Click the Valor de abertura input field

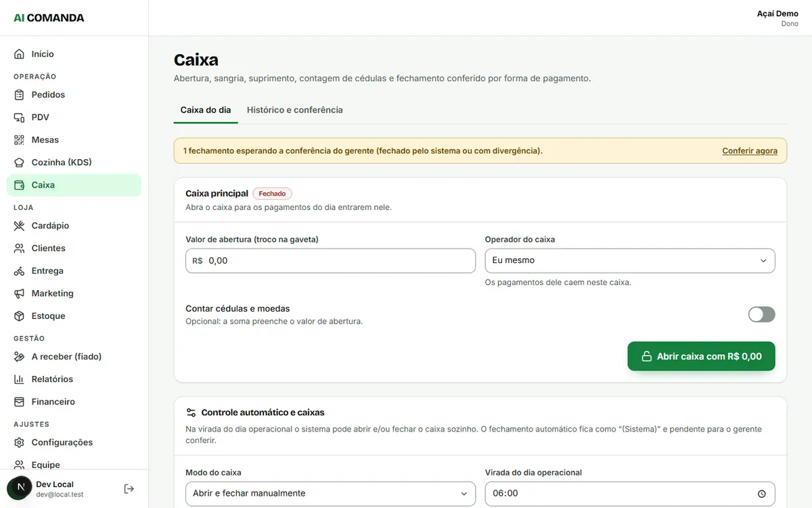coord(331,261)
